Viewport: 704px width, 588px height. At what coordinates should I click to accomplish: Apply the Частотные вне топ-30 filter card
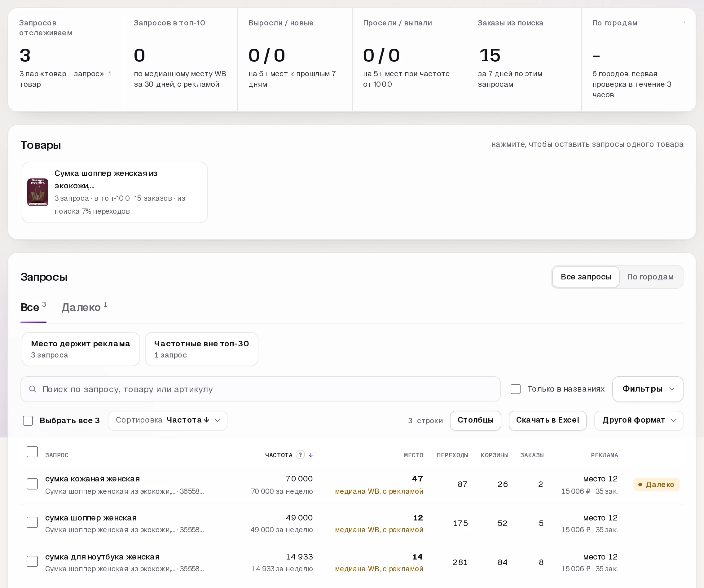click(201, 349)
